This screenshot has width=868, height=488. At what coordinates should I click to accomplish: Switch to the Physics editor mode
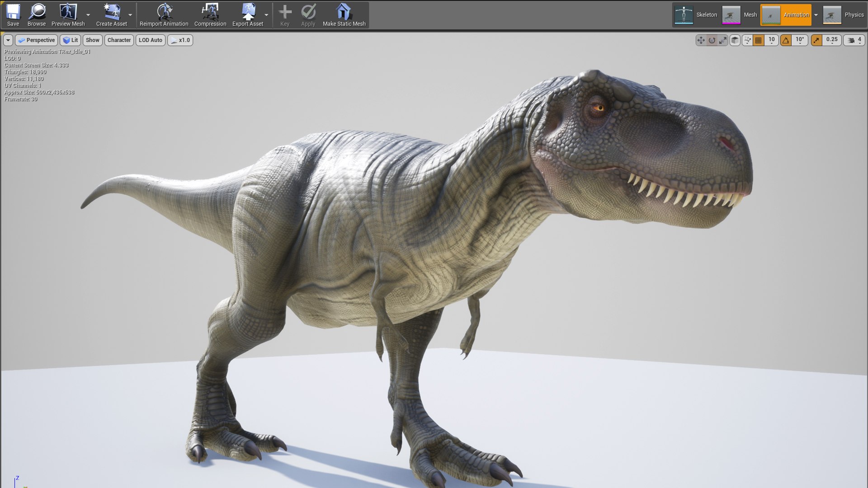click(844, 15)
